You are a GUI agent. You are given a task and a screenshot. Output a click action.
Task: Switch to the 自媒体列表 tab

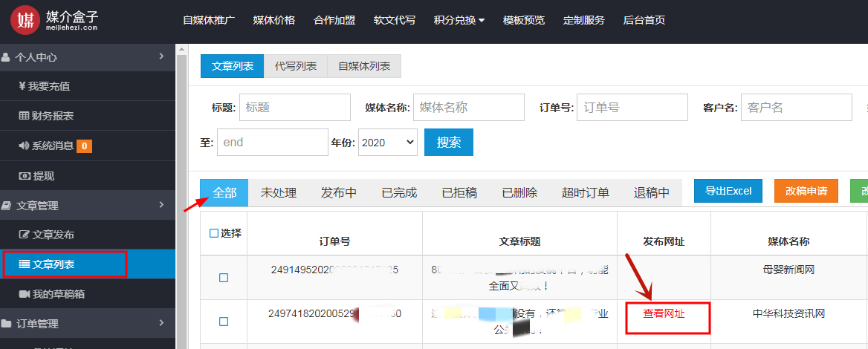pyautogui.click(x=364, y=66)
